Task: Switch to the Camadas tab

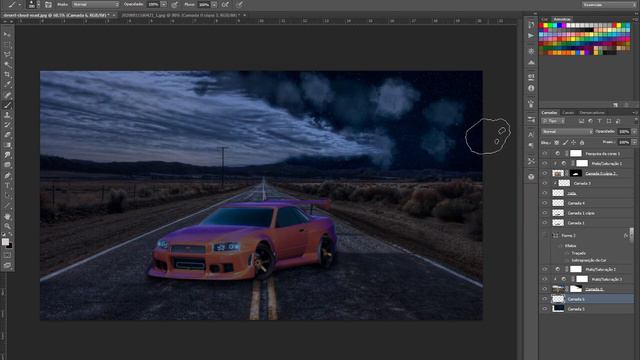Action: (x=549, y=113)
